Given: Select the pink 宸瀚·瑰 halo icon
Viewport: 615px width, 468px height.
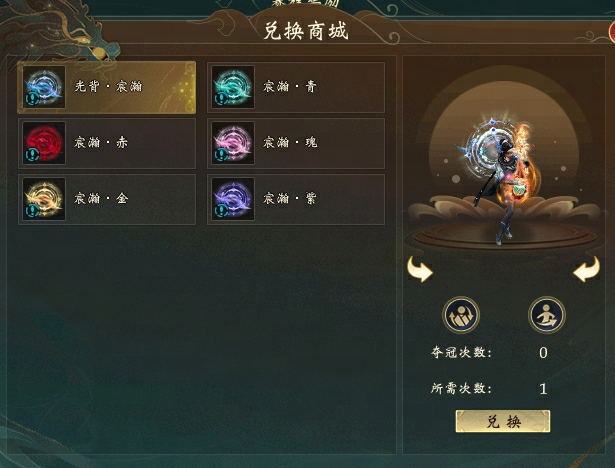Looking at the screenshot, I should point(233,142).
